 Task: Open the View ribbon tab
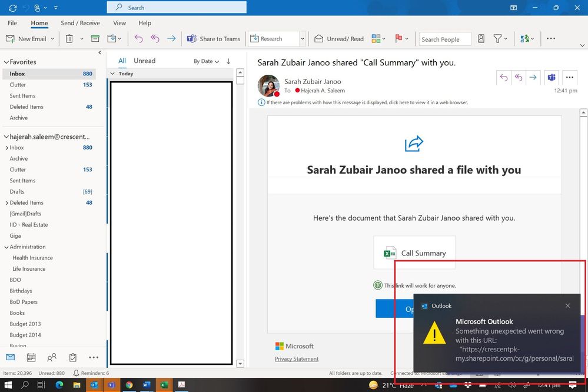click(x=119, y=23)
